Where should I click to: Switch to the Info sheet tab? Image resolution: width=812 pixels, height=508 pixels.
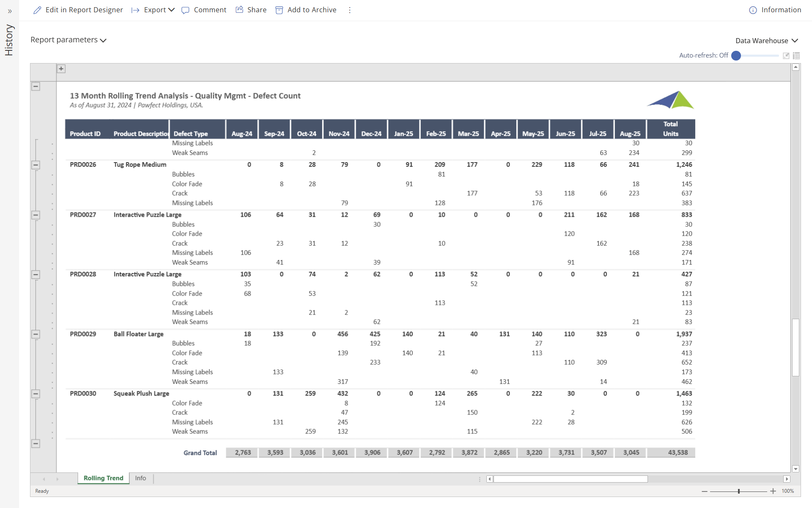140,478
